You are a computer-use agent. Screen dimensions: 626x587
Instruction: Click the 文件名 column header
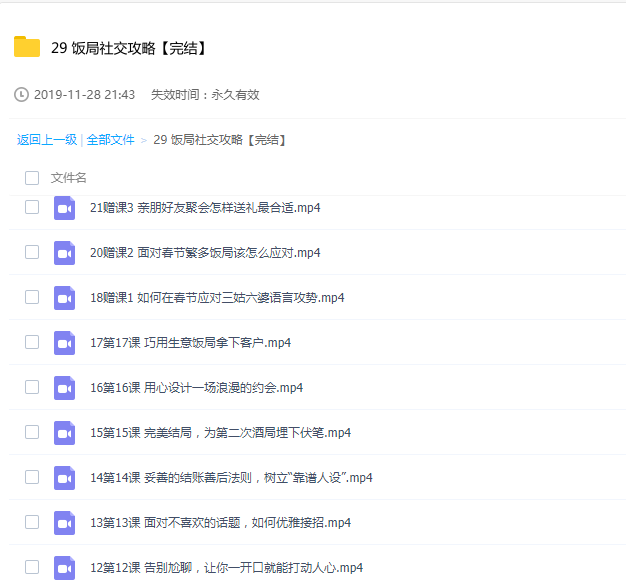pos(68,178)
